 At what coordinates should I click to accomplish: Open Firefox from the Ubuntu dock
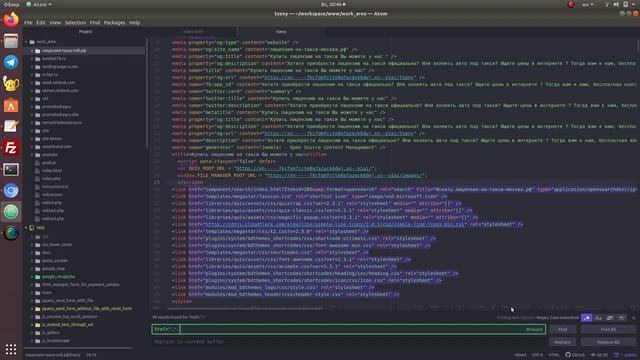click(11, 19)
